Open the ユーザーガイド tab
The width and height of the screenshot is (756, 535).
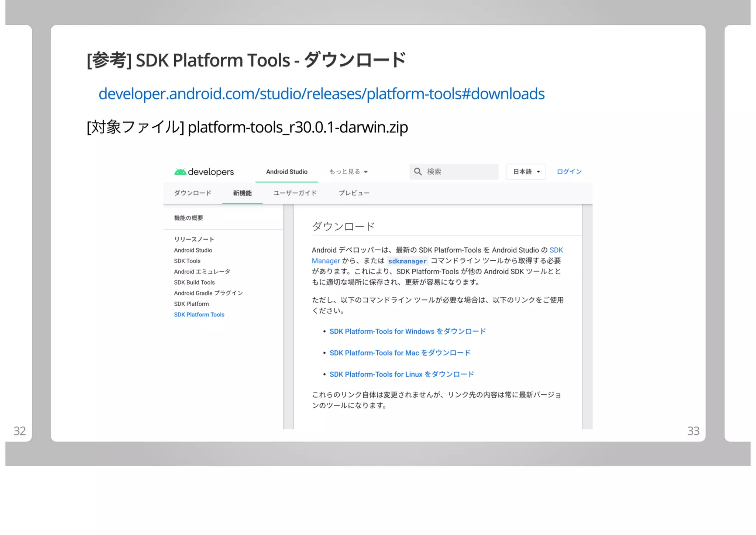[x=295, y=193]
